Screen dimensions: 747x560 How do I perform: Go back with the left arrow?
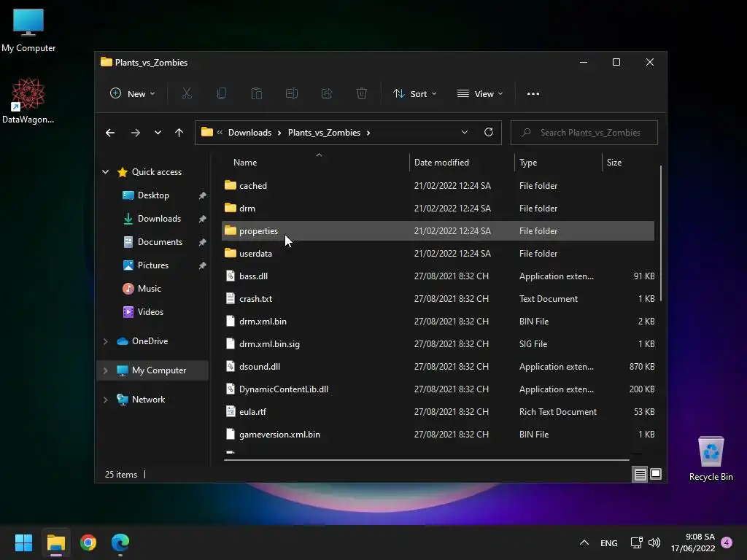[x=110, y=133]
